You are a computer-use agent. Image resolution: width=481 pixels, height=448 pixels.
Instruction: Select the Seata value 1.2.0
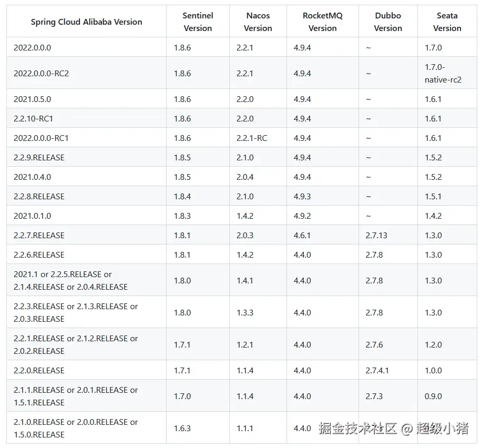[433, 344]
